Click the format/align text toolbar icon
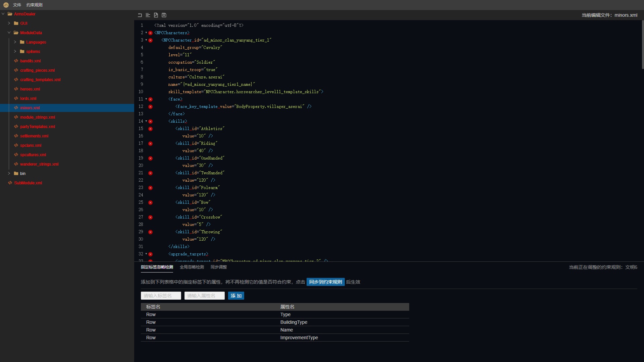This screenshot has width=644, height=362. click(x=148, y=15)
